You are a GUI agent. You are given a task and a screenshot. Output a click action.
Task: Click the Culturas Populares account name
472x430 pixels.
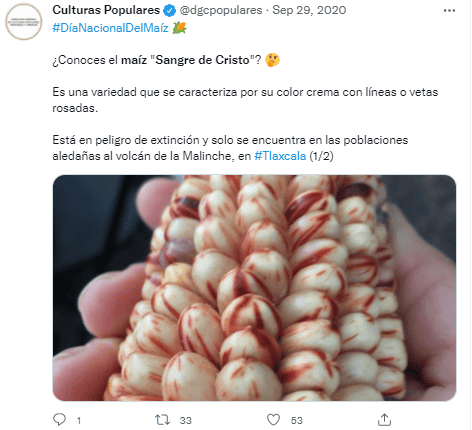tap(106, 10)
